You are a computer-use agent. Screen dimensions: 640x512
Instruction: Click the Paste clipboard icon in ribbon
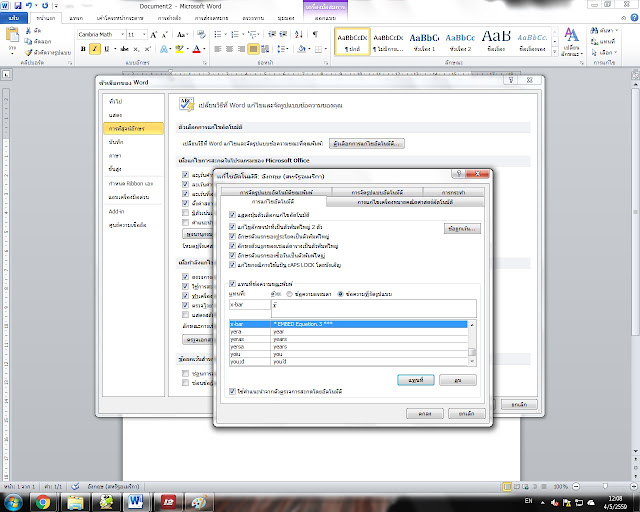coord(12,35)
